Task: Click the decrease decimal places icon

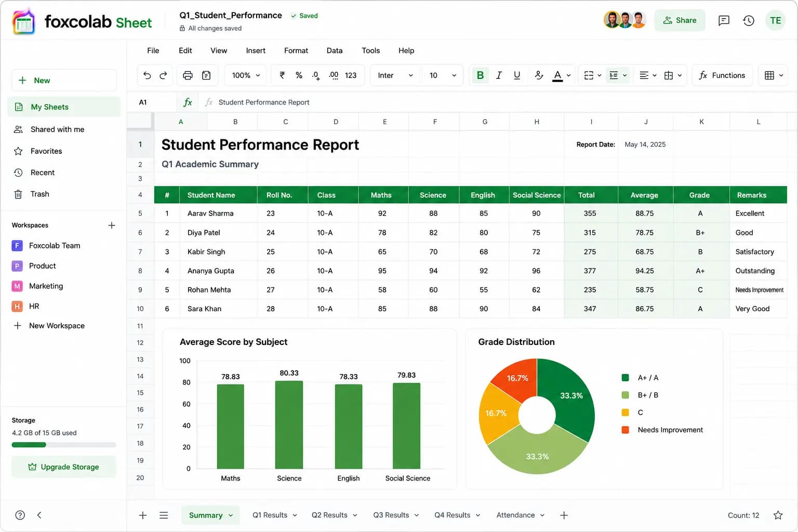Action: (x=316, y=75)
